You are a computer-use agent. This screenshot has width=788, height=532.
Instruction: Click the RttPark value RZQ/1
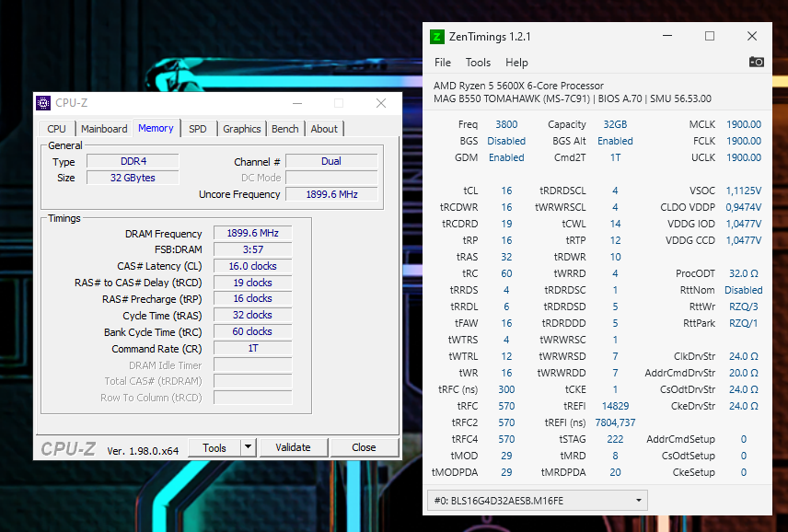click(x=744, y=323)
